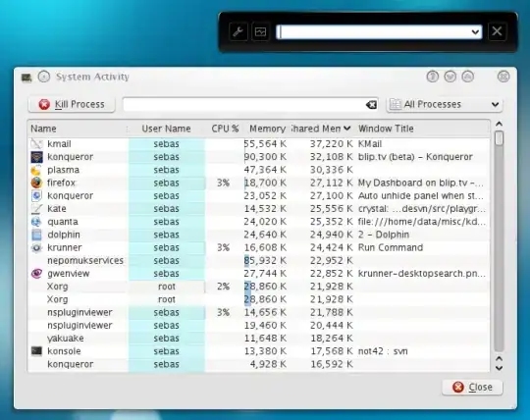Viewport: 530px width, 420px height.
Task: Close the KRunner command bar
Action: pos(497,31)
